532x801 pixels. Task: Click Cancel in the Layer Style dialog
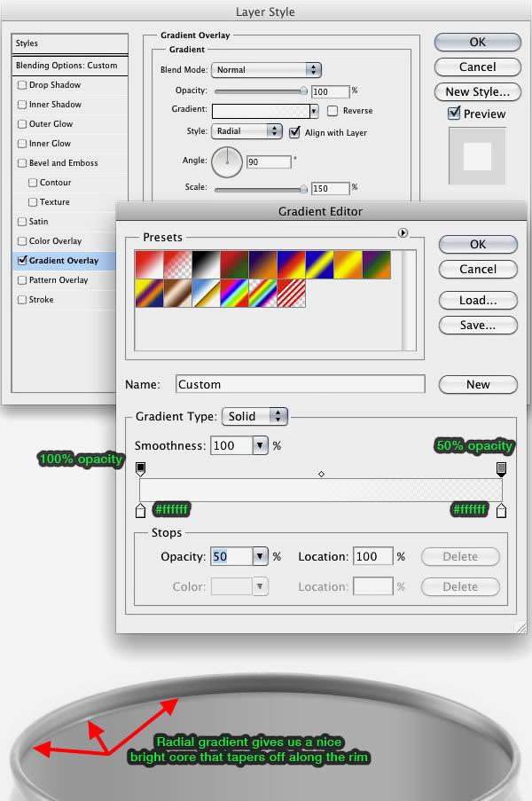pyautogui.click(x=478, y=67)
